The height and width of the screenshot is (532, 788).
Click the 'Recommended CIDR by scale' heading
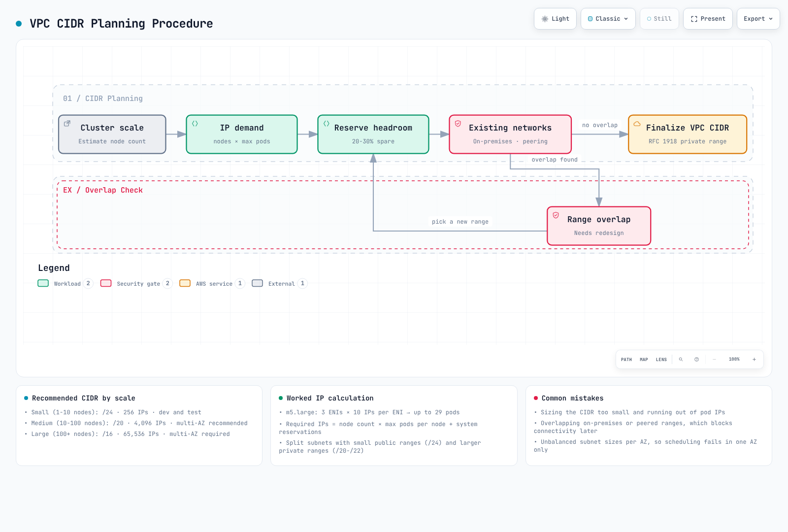pyautogui.click(x=84, y=398)
